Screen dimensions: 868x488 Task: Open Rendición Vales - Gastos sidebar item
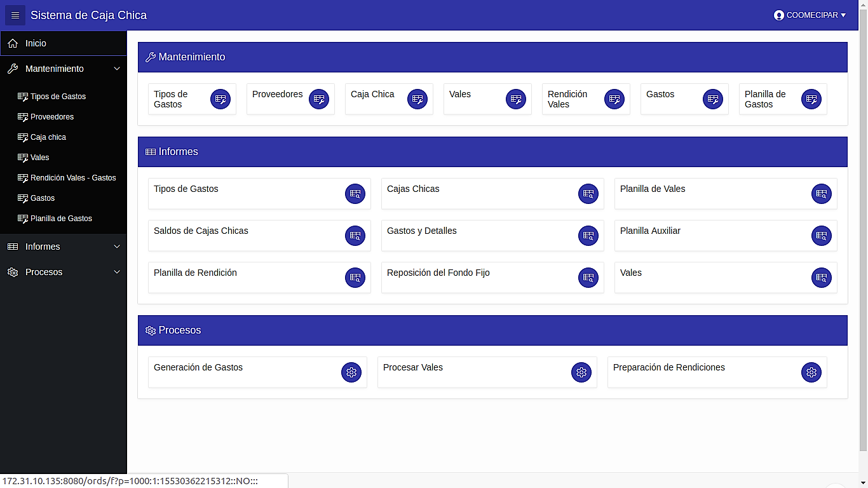(x=73, y=178)
